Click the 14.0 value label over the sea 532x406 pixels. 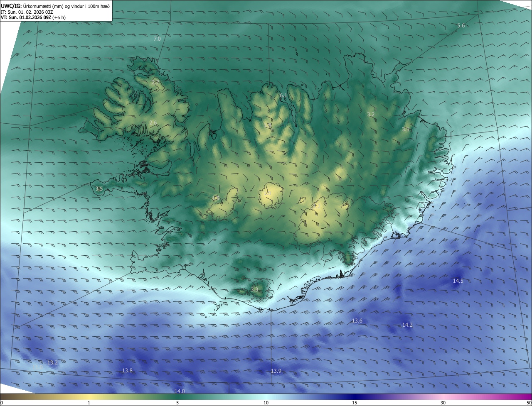(x=180, y=391)
